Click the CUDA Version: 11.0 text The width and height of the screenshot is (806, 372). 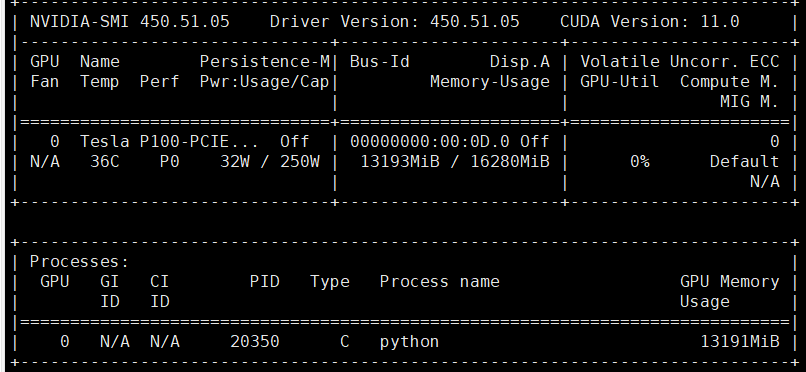649,22
